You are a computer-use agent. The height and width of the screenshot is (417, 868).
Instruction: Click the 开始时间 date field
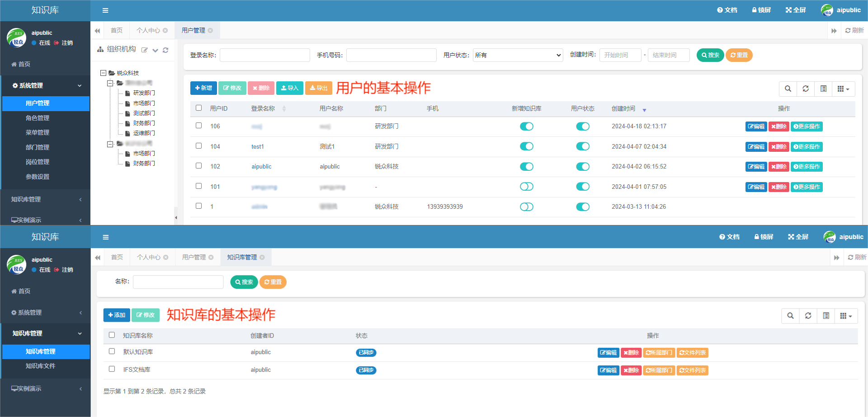(x=620, y=55)
